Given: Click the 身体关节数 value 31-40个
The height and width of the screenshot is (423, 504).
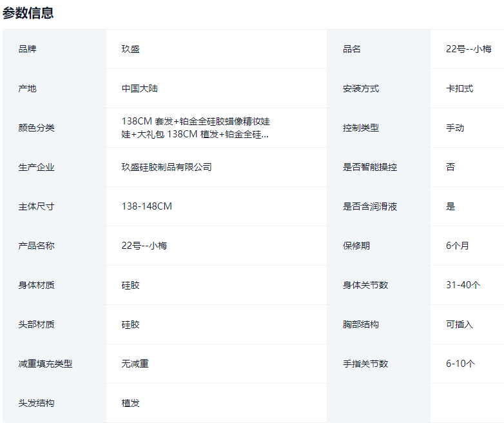Looking at the screenshot, I should tap(463, 285).
